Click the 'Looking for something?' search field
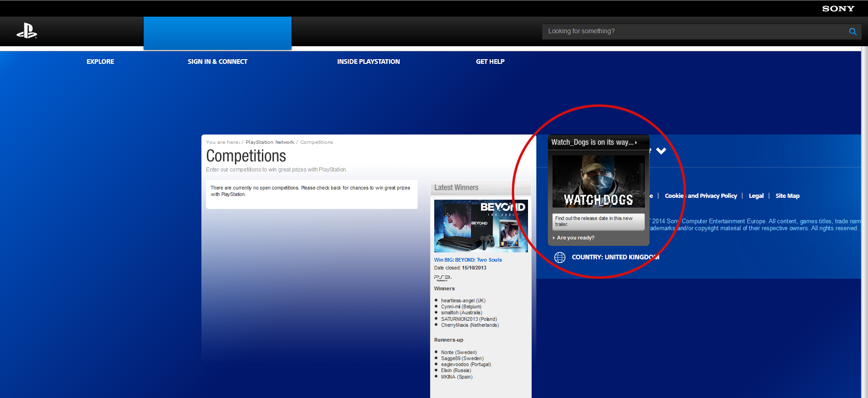The image size is (868, 398). click(x=693, y=31)
